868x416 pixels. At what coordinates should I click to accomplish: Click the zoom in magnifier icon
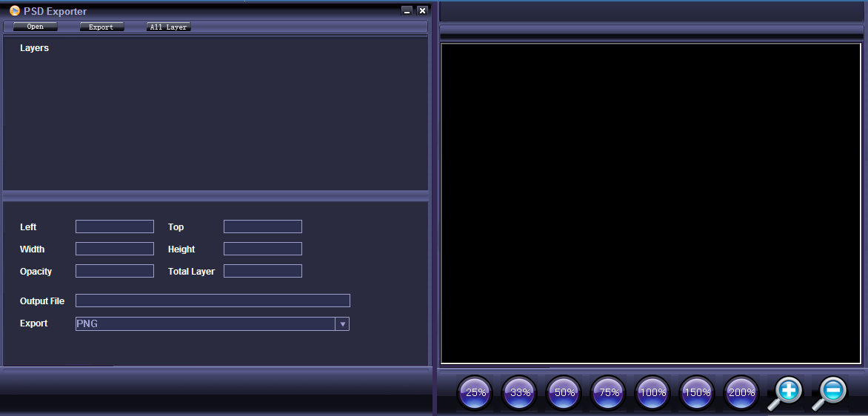[787, 392]
